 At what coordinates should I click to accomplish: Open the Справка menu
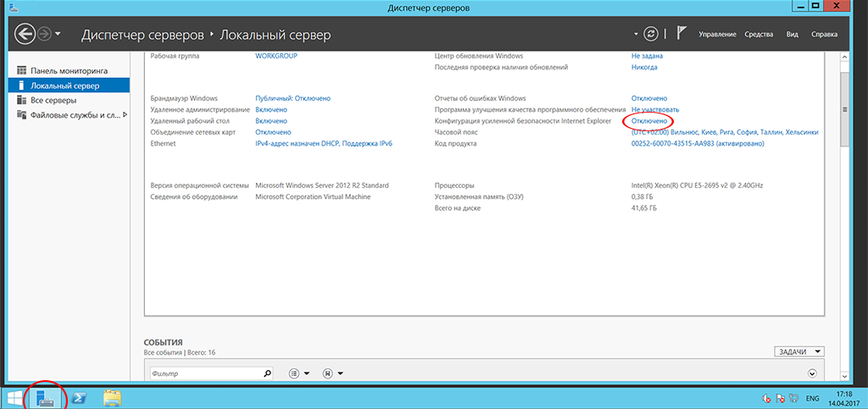click(x=824, y=34)
